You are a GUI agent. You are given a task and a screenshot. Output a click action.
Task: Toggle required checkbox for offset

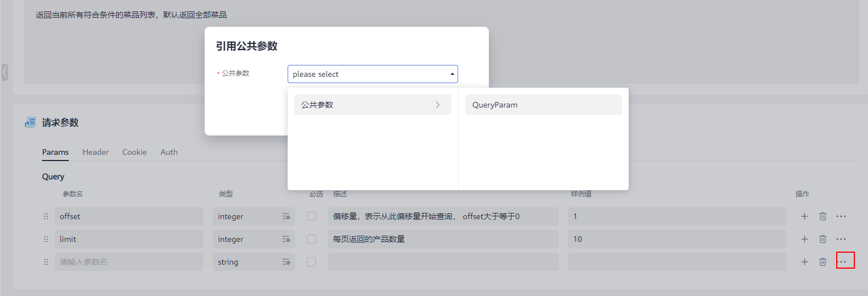(312, 216)
